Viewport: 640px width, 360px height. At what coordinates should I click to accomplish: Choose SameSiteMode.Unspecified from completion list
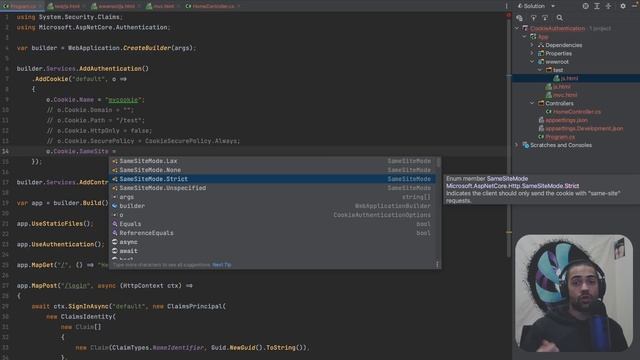tap(272, 188)
